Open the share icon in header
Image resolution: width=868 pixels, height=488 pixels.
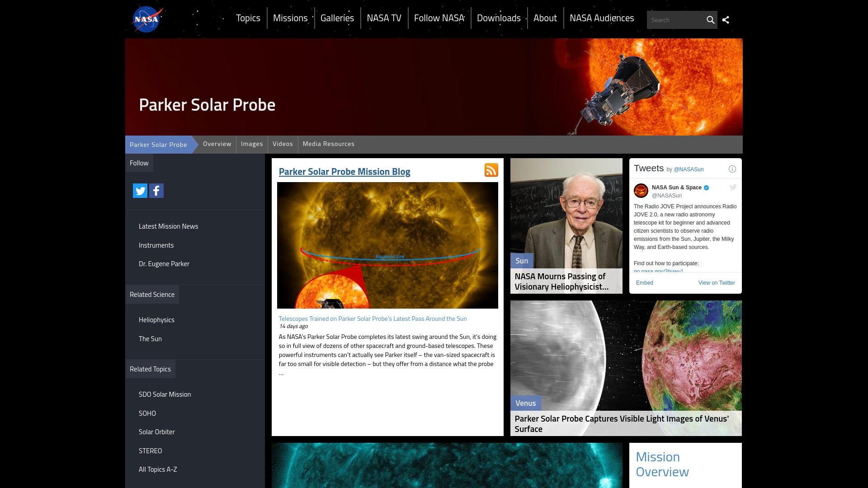click(726, 20)
